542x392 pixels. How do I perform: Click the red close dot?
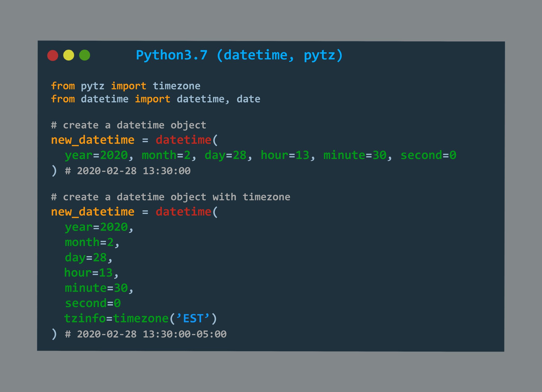(x=53, y=56)
